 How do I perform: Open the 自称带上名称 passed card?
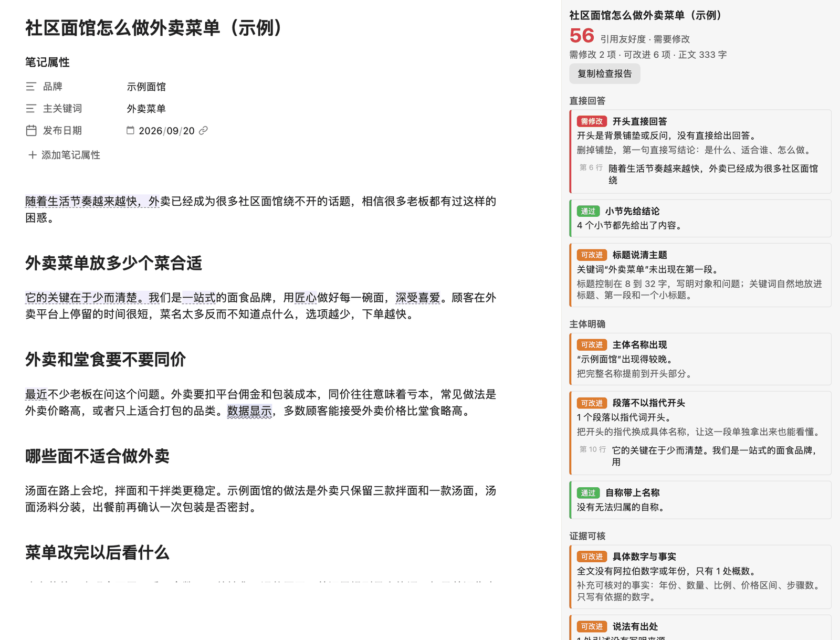pos(700,500)
